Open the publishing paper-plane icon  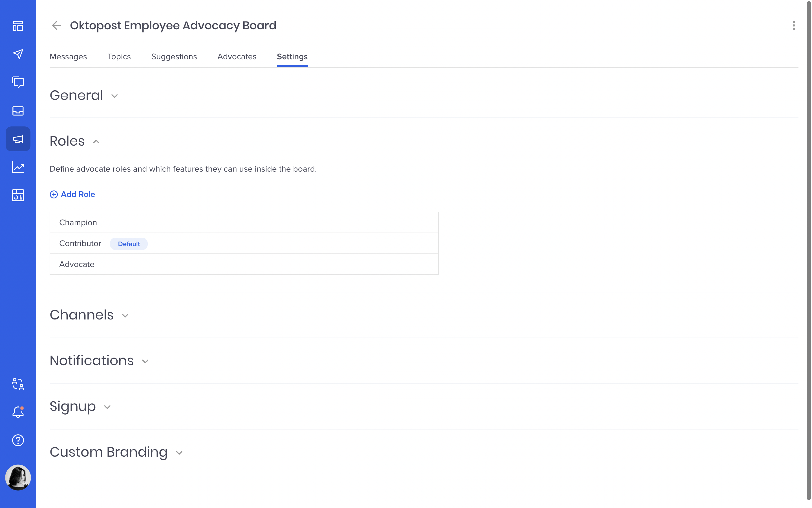coord(18,54)
